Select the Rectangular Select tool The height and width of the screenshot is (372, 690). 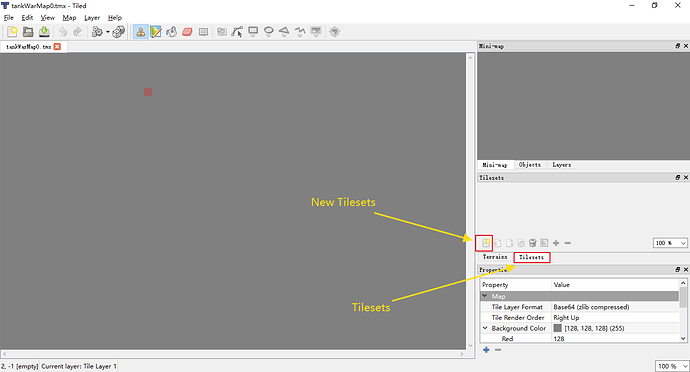point(203,32)
